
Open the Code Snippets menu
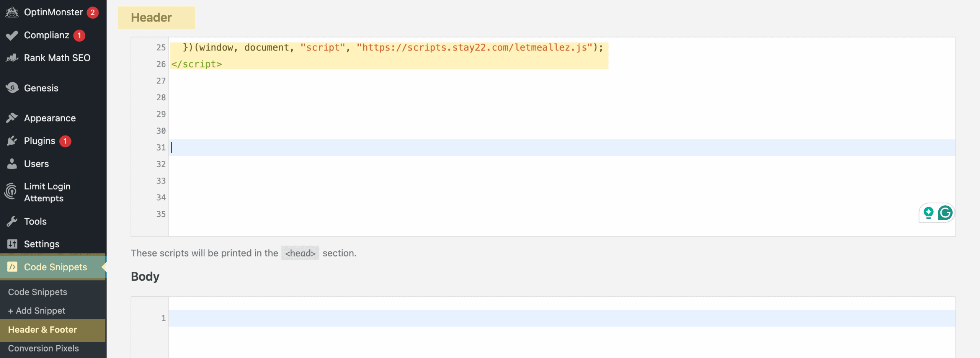click(x=55, y=267)
